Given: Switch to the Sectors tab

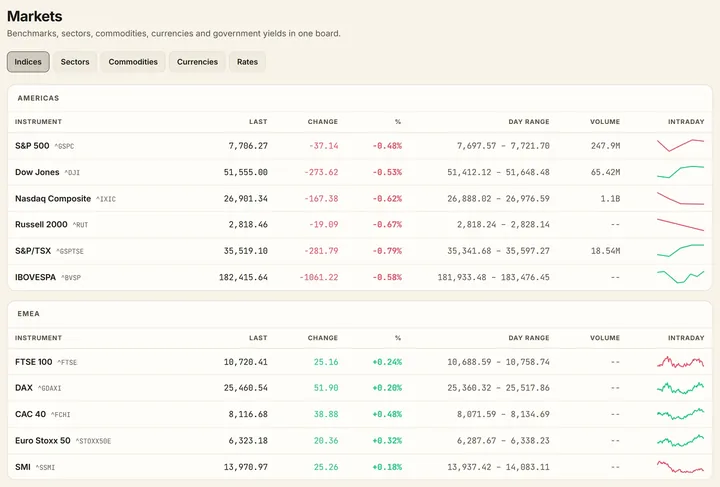Looking at the screenshot, I should (75, 62).
